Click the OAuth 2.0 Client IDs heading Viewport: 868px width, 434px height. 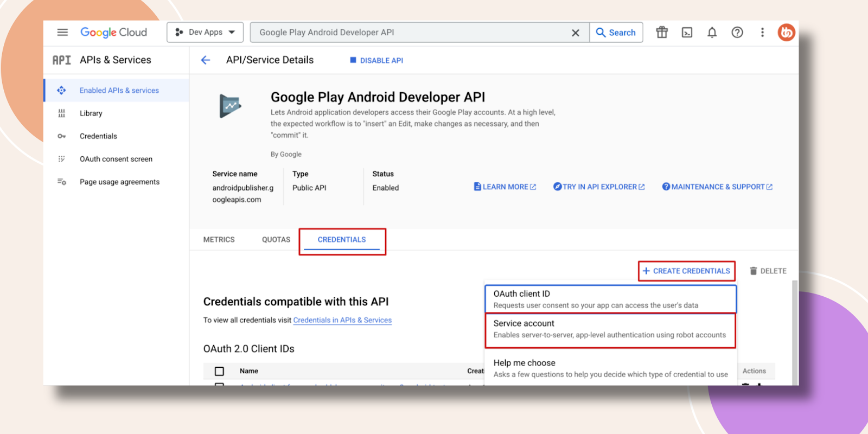[248, 349]
